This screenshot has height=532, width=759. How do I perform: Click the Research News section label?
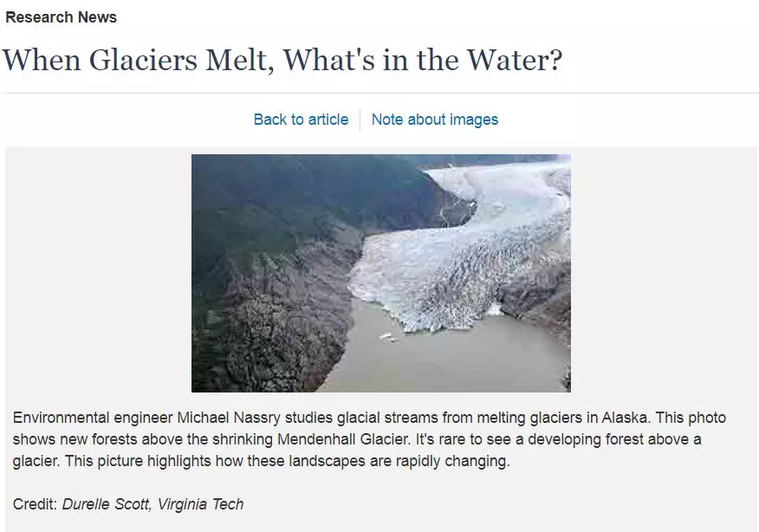pos(61,17)
